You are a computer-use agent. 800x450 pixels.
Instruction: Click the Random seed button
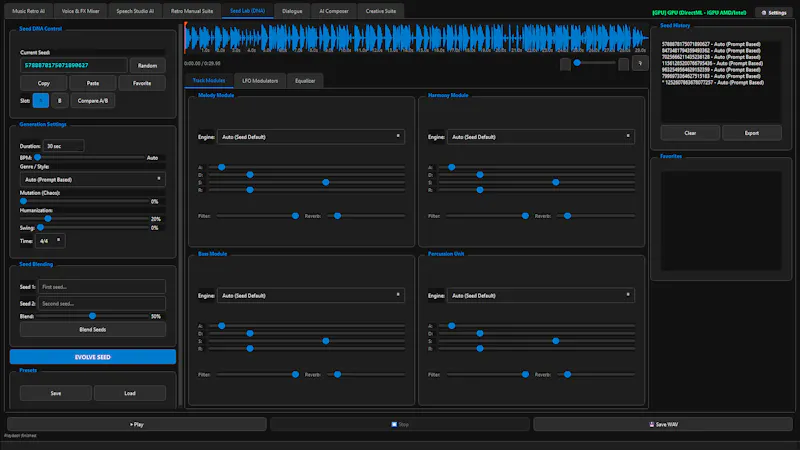pyautogui.click(x=147, y=65)
